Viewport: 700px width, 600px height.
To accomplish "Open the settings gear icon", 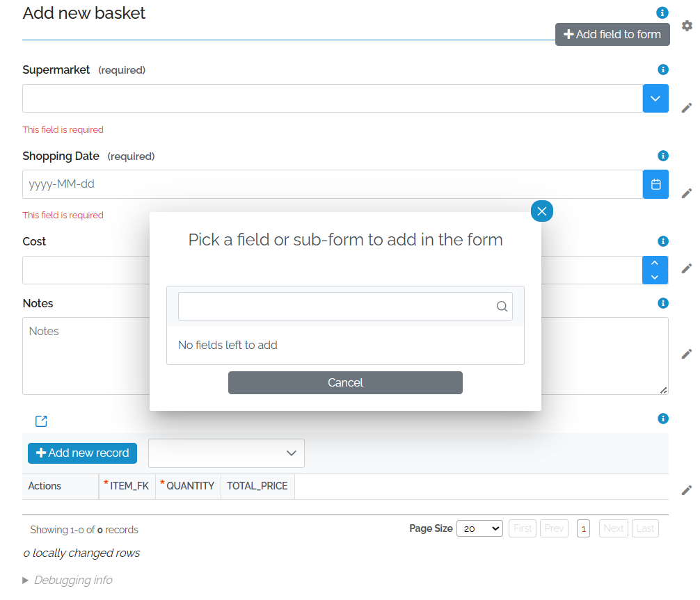I will tap(687, 26).
